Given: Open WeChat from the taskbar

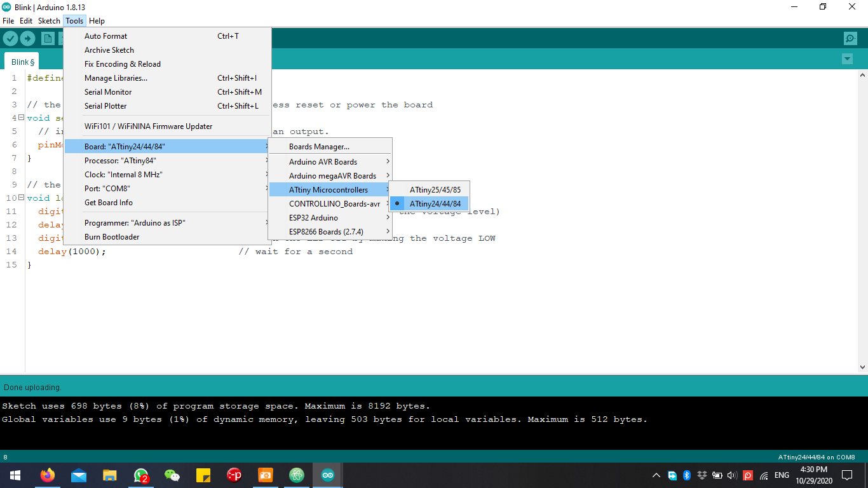Looking at the screenshot, I should pos(172,475).
